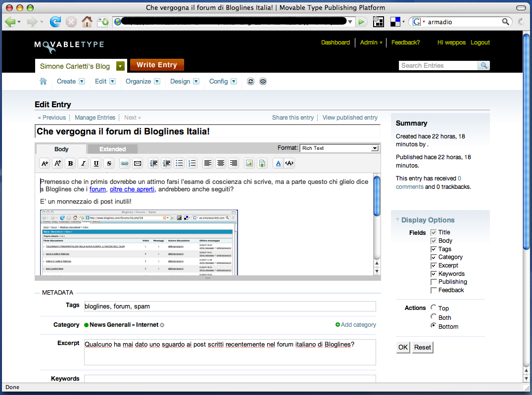
Task: Insert a hyperlink in the entry
Action: (x=125, y=163)
